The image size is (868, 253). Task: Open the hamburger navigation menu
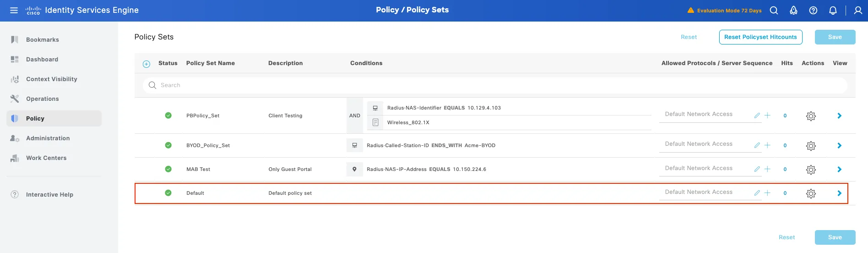tap(14, 10)
